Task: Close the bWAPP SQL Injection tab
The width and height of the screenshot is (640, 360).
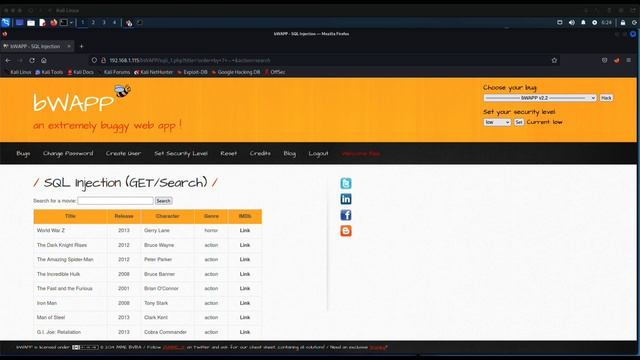Action: (x=69, y=46)
